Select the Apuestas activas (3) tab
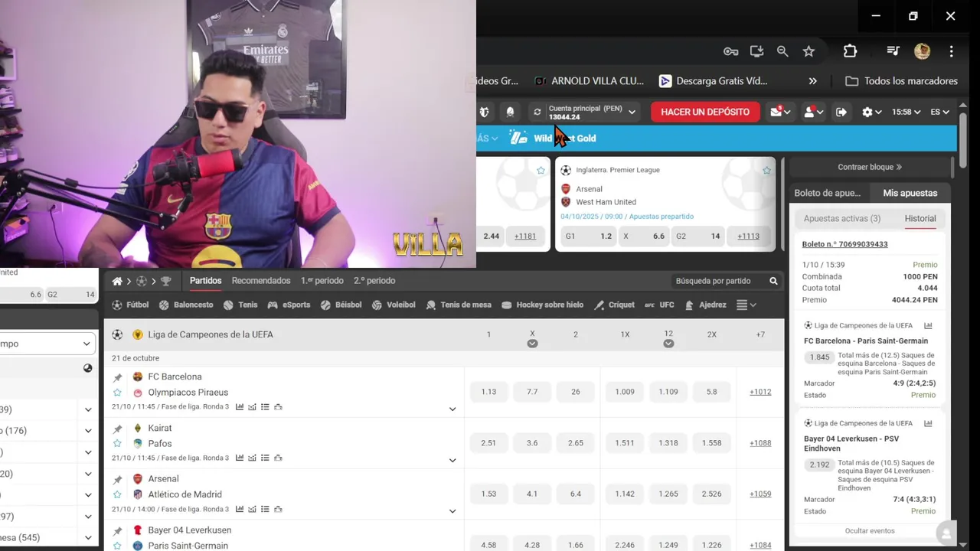980x551 pixels. click(842, 219)
